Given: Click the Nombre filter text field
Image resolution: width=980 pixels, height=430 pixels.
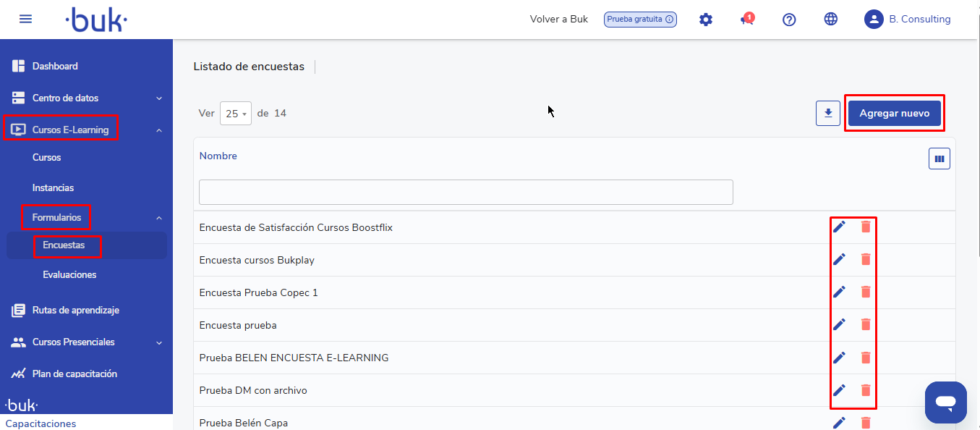Looking at the screenshot, I should point(466,193).
